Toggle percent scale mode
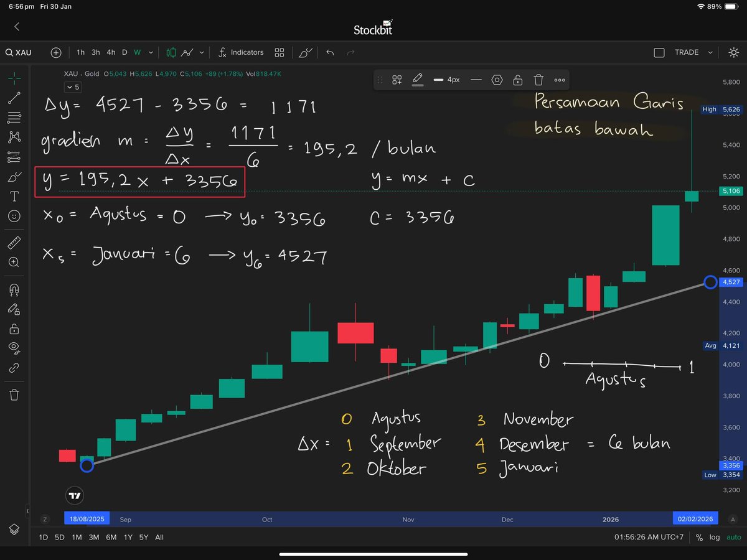This screenshot has height=560, width=747. point(699,537)
